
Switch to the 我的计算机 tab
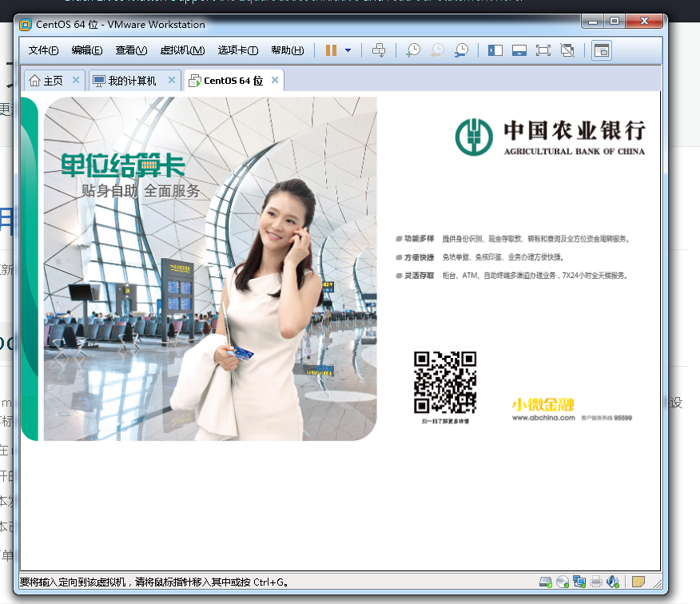129,80
